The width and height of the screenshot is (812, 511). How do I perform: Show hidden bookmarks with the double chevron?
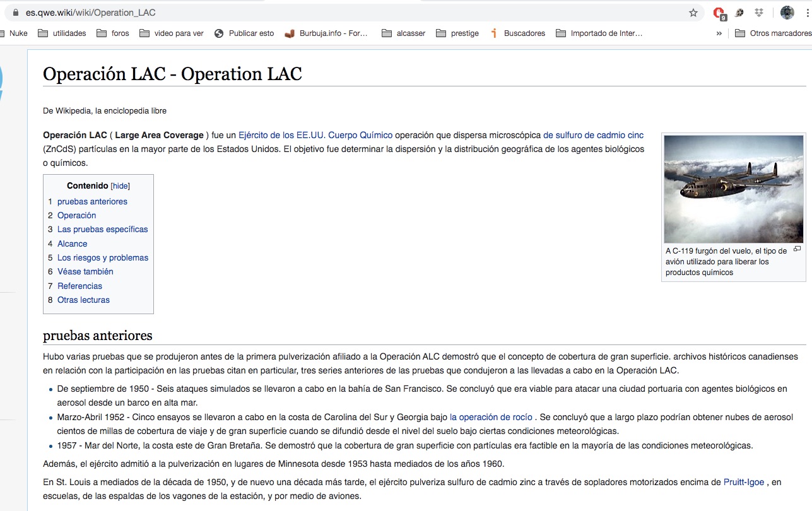click(x=719, y=33)
